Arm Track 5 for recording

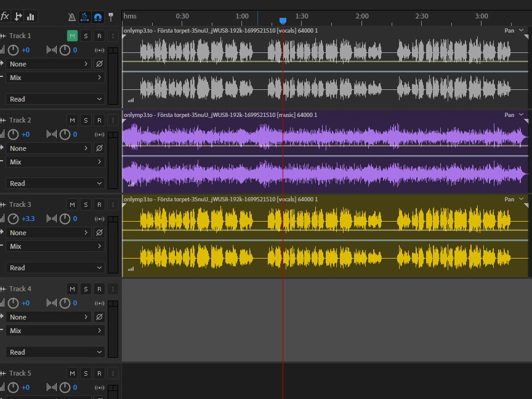pos(99,373)
